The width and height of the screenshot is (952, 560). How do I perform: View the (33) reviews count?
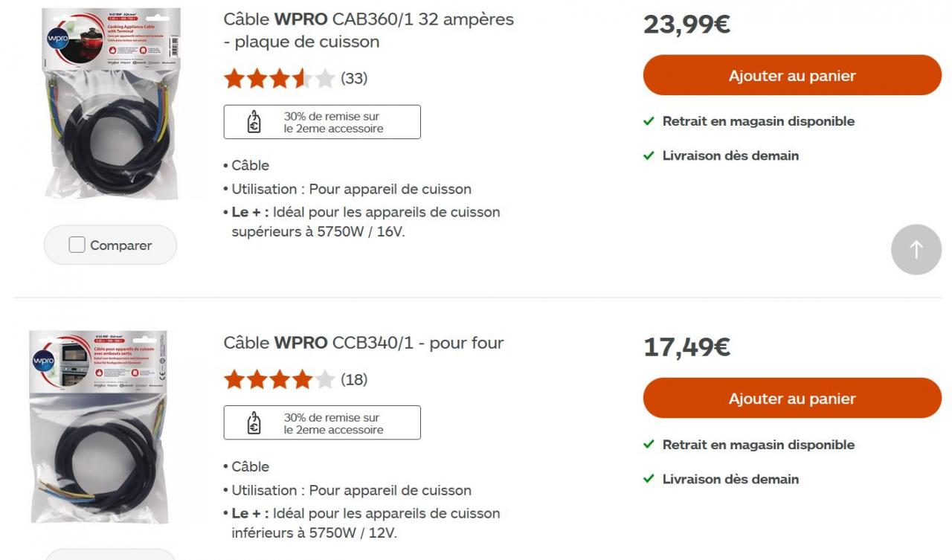pyautogui.click(x=354, y=78)
